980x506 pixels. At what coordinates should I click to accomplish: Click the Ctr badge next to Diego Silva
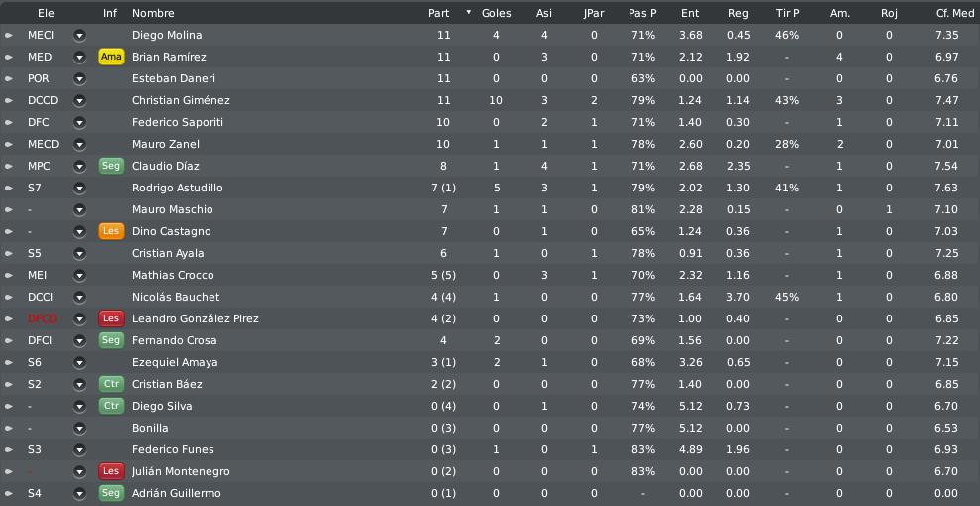point(111,406)
